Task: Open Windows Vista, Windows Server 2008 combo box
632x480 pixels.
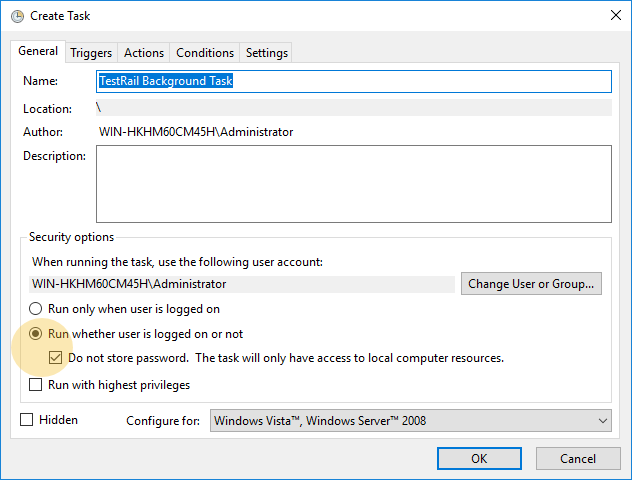Action: [410, 421]
